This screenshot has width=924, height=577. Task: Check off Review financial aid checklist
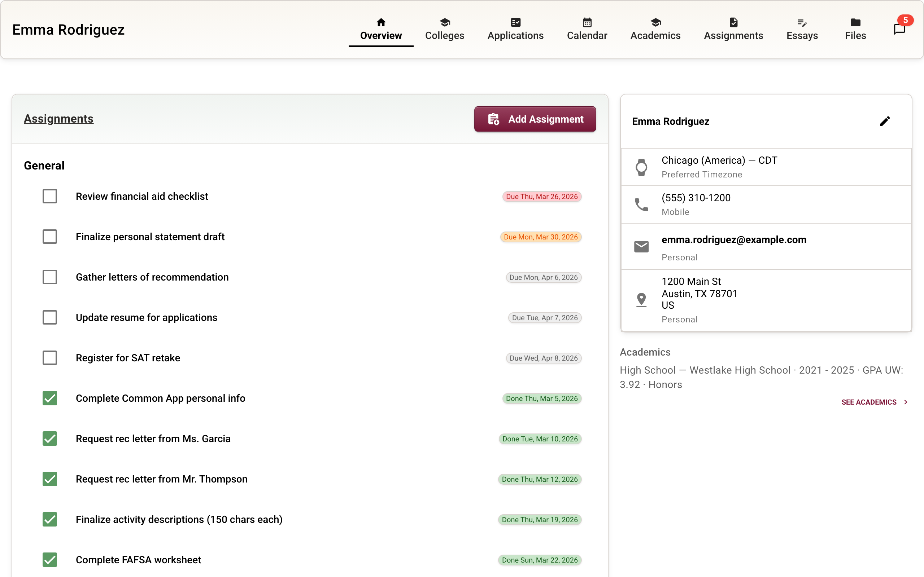pyautogui.click(x=50, y=196)
